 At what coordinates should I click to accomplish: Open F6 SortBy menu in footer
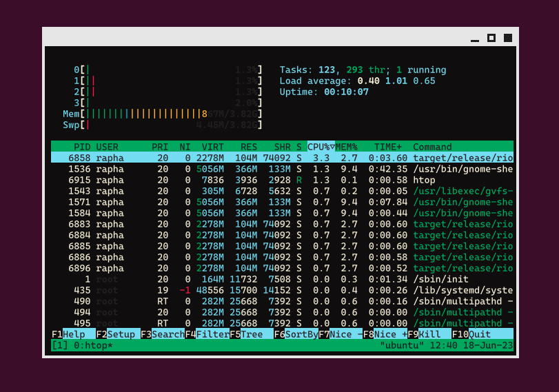coord(296,334)
